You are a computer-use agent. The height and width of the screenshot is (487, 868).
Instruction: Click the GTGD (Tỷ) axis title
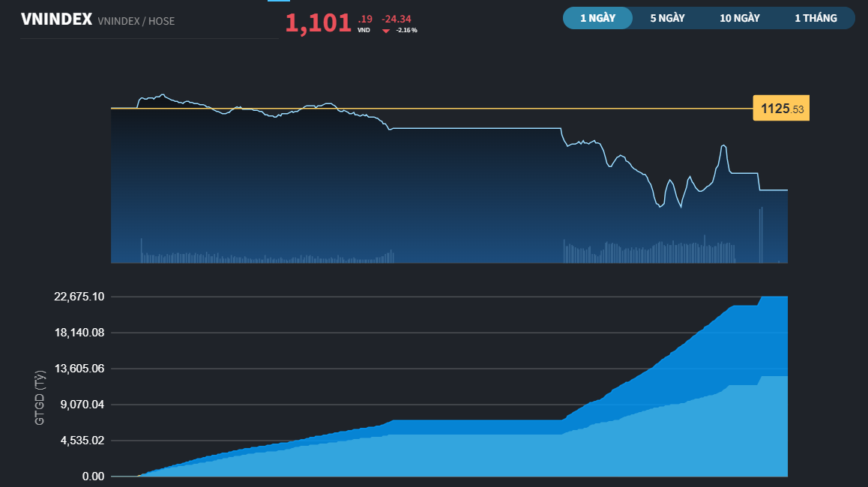[x=39, y=398]
